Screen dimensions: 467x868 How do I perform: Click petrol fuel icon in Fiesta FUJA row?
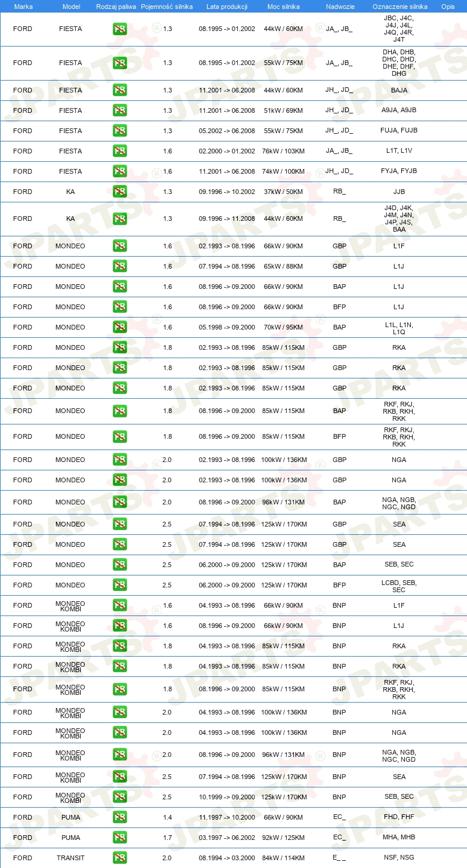[119, 131]
